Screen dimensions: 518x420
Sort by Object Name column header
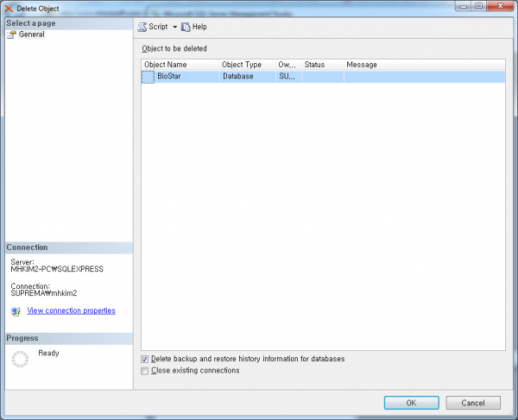[180, 65]
